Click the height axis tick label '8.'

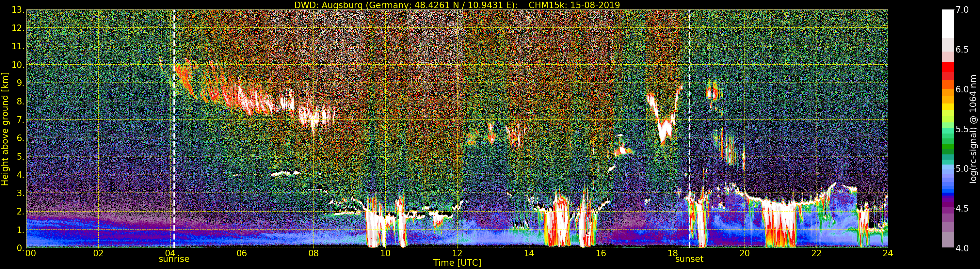pyautogui.click(x=20, y=102)
